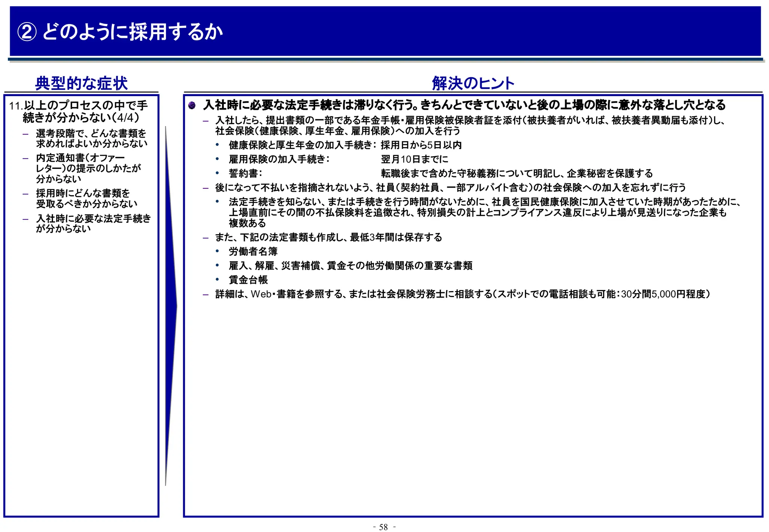Click the line 採用時にどんな書類を受取るべきか分からない

point(87,198)
